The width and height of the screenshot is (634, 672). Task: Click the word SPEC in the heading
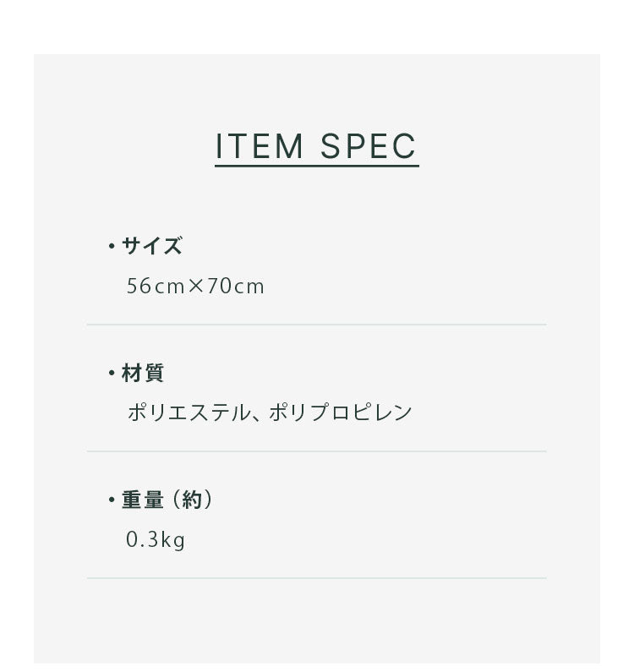click(x=369, y=146)
